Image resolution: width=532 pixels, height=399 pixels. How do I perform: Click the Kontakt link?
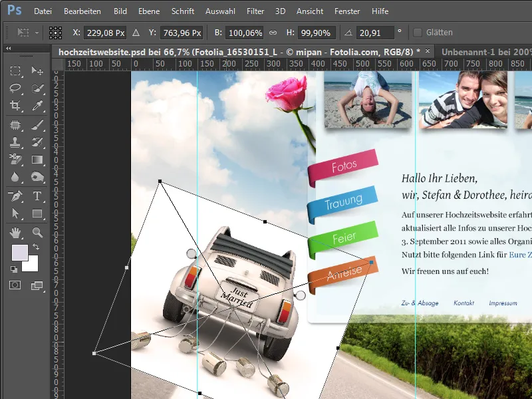(464, 303)
